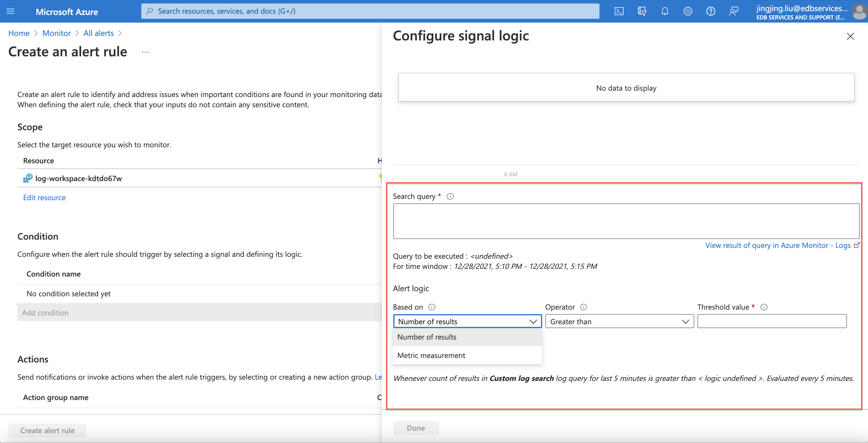Open View result of query in Azure Monitor - Logs
Screen dimensions: 868x443
[x=778, y=245]
